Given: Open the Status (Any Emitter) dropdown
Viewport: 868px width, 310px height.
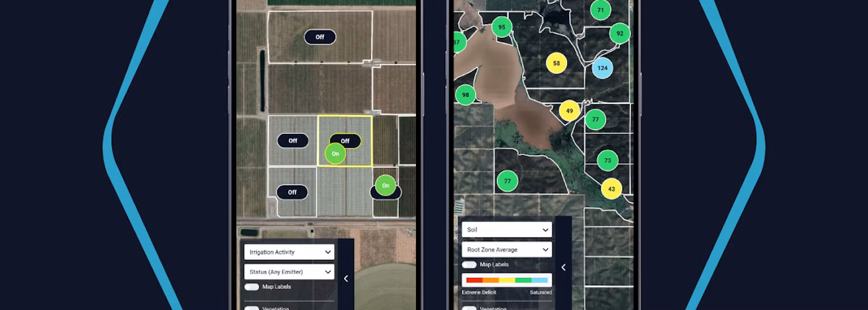Looking at the screenshot, I should (x=289, y=272).
